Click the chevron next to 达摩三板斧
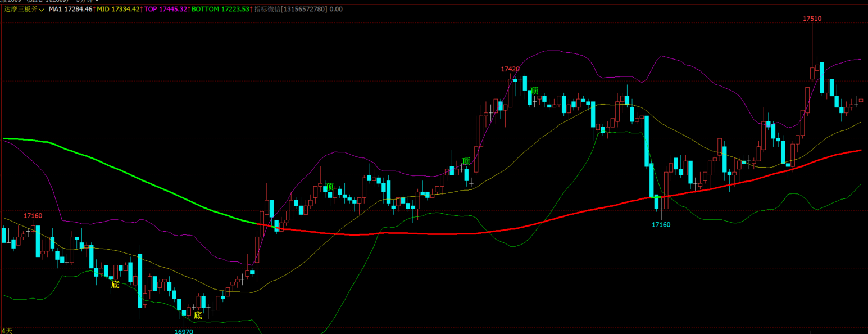Viewport: 868px width, 334px height. pyautogui.click(x=42, y=10)
